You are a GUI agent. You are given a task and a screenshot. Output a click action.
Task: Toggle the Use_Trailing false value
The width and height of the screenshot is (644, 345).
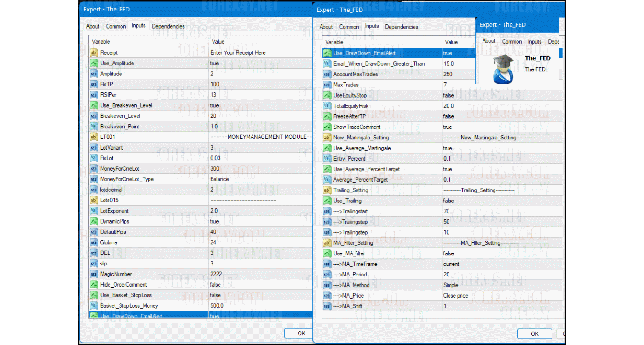click(448, 201)
